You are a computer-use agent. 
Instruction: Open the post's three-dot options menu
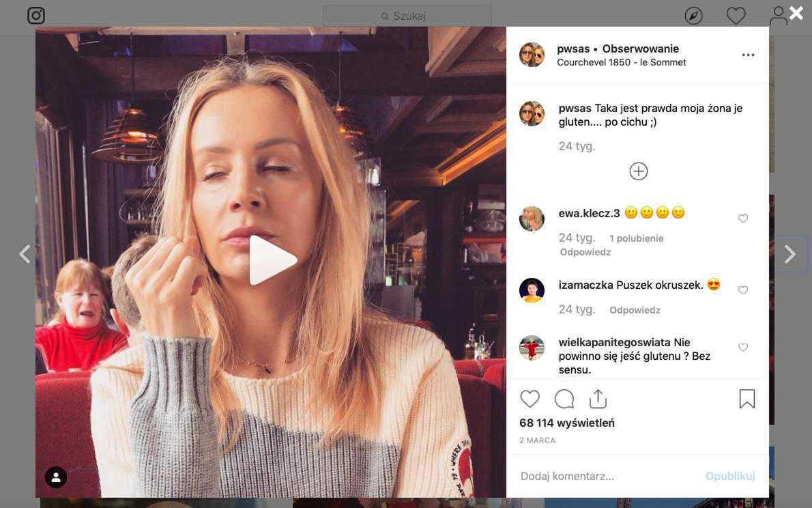coord(749,55)
